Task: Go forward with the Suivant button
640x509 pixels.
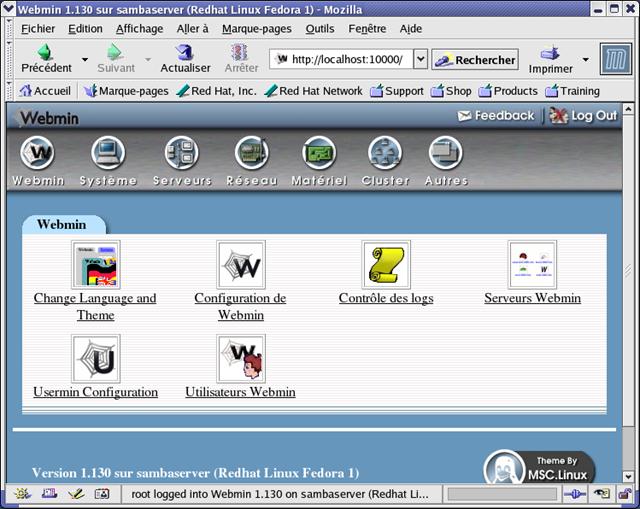Action: (x=116, y=59)
